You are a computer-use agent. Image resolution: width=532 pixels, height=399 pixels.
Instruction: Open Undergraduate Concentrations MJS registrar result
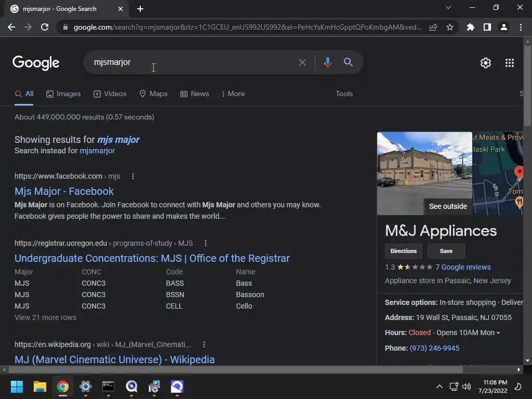pos(152,259)
